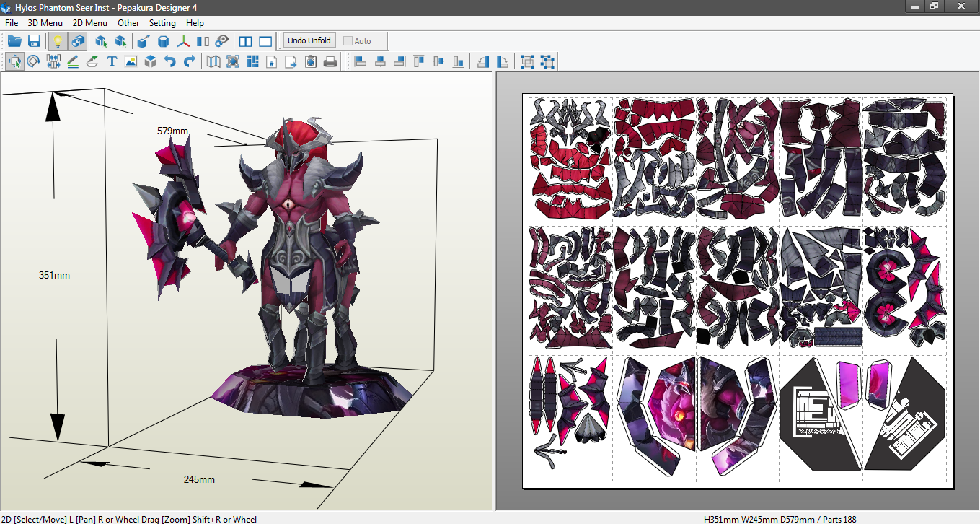Image resolution: width=980 pixels, height=524 pixels.
Task: Click the rotate piece counterclockwise icon
Action: [x=483, y=61]
